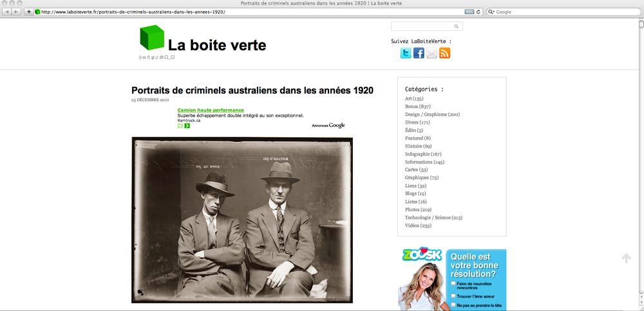Open the Google search engine dropdown
This screenshot has height=311, width=644.
coord(491,12)
